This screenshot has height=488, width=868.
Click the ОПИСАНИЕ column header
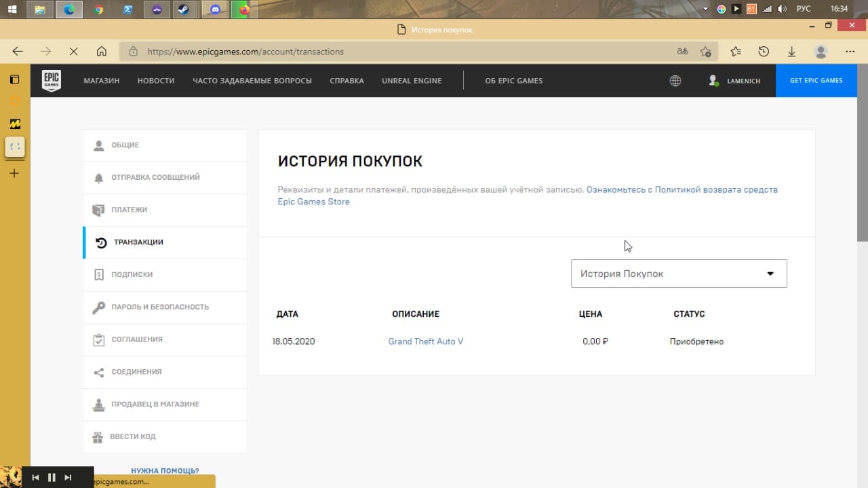coord(416,314)
